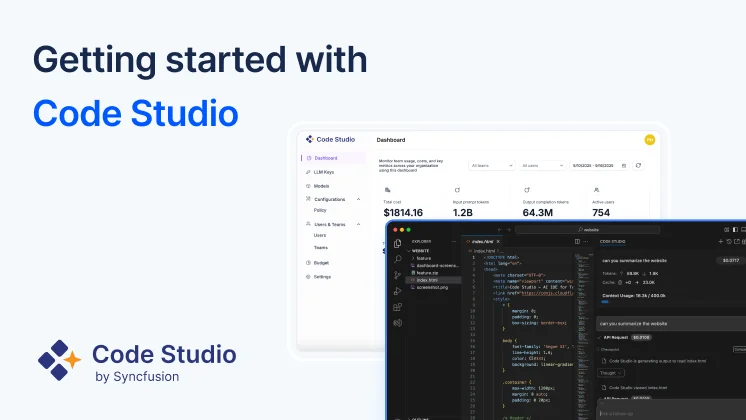This screenshot has height=420, width=746.
Task: Expand the Thought dropdown in the chat
Action: 610,373
